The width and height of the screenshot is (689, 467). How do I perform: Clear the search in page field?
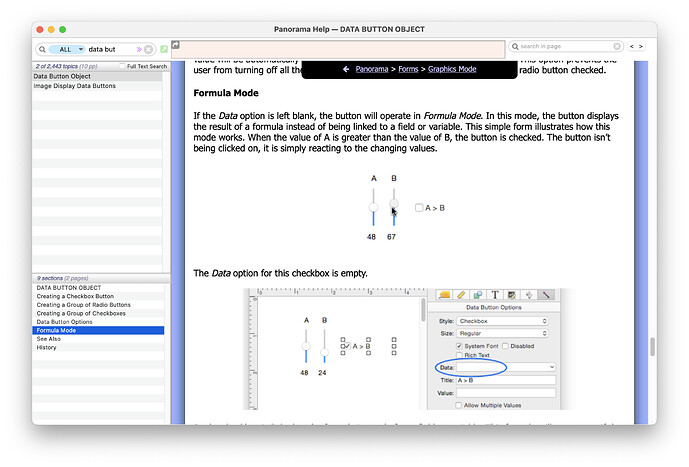(617, 46)
